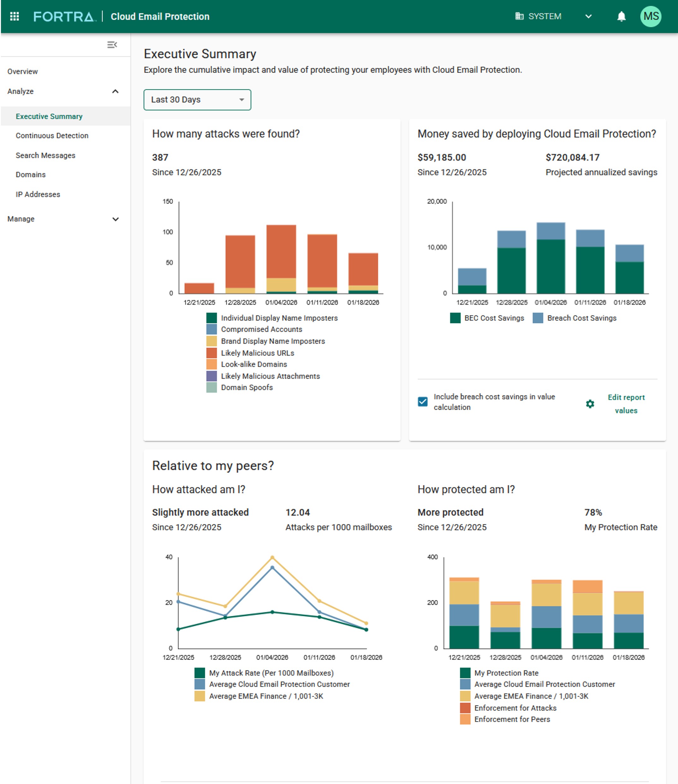The image size is (678, 784).
Task: Click the gear icon beside Edit report values
Action: point(590,404)
